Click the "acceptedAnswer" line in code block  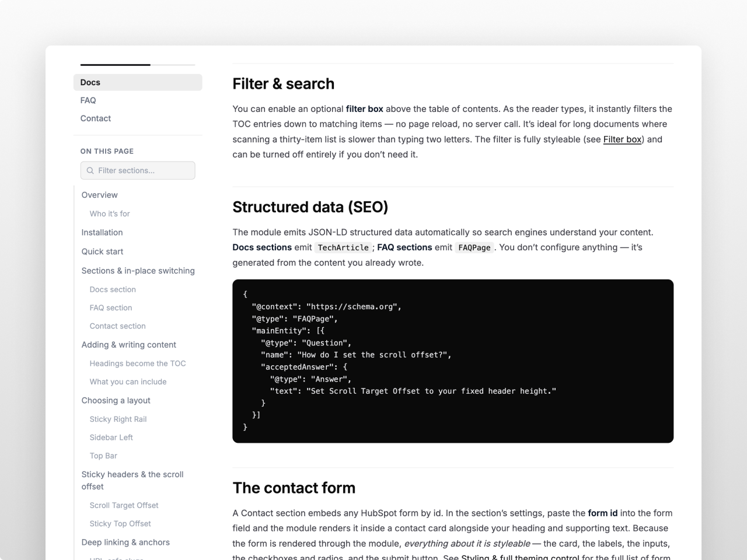click(x=304, y=367)
